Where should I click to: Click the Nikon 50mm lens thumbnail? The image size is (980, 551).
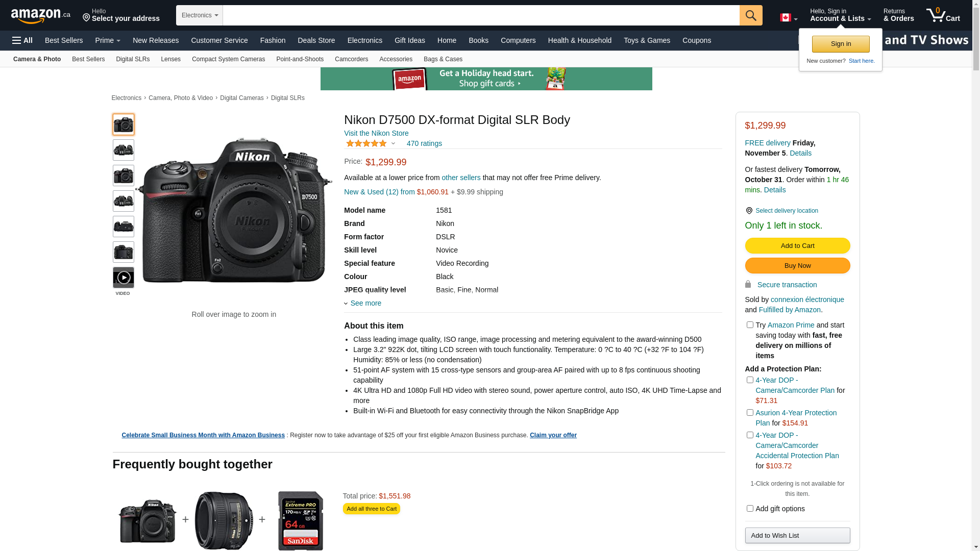coord(224,520)
